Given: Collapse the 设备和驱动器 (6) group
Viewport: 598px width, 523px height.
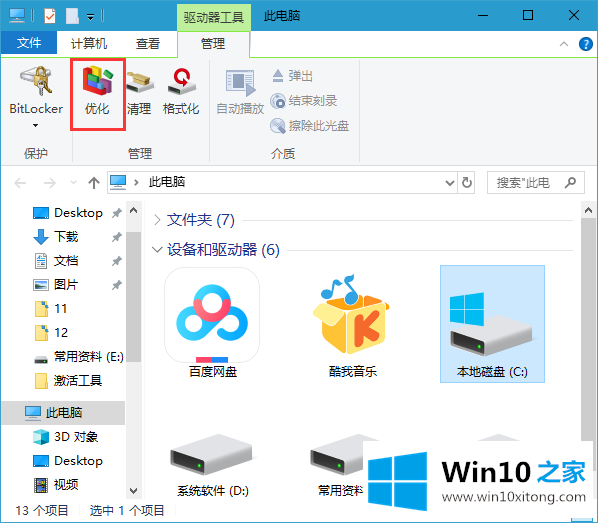Looking at the screenshot, I should point(157,250).
